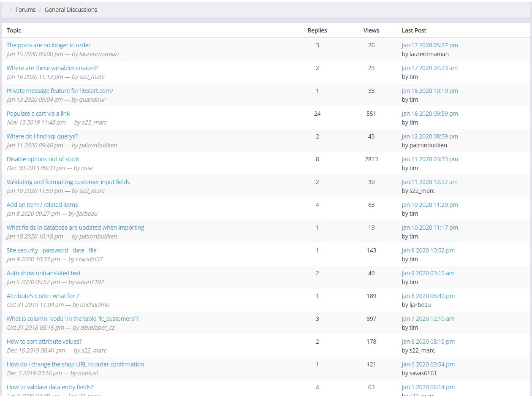
Task: Go to last post Jan 7 2020 12:10 am
Action: coord(428,319)
